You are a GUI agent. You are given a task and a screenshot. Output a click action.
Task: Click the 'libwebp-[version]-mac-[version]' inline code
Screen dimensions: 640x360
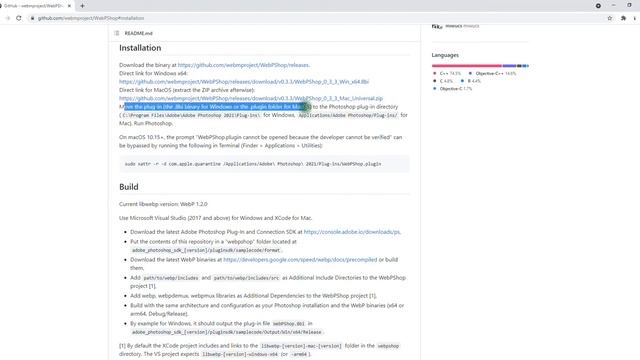[301, 346]
